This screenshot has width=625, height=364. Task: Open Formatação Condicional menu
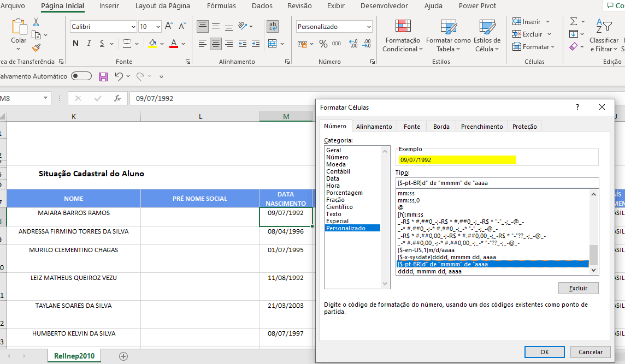pos(403,36)
